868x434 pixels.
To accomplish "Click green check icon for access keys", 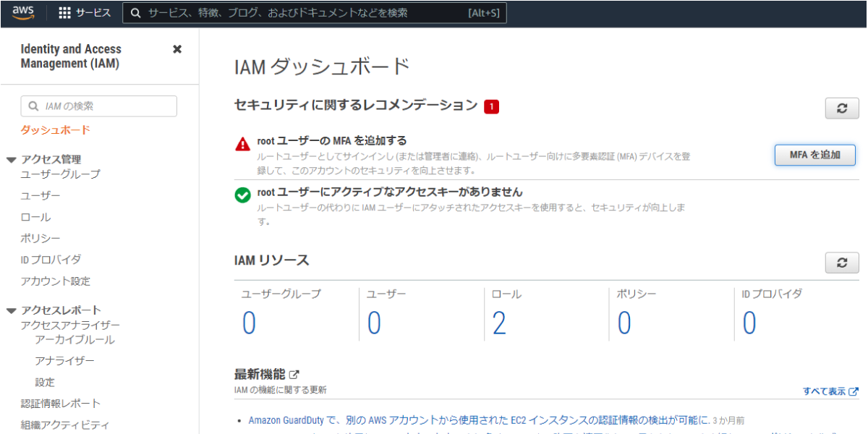I will coord(243,195).
